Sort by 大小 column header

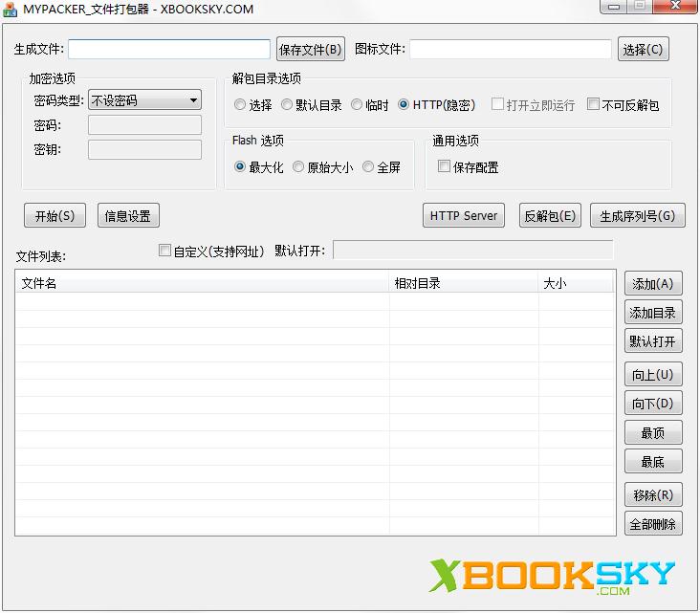tap(577, 283)
